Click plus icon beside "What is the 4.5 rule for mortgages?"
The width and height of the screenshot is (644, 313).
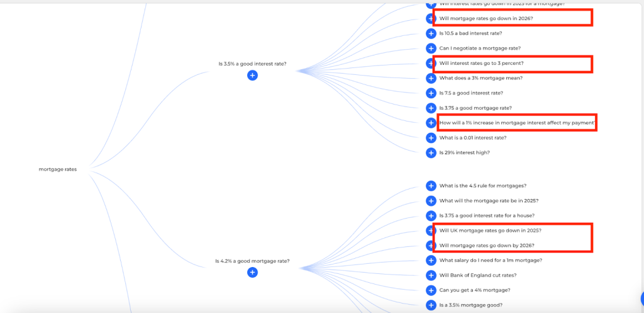coord(431,186)
